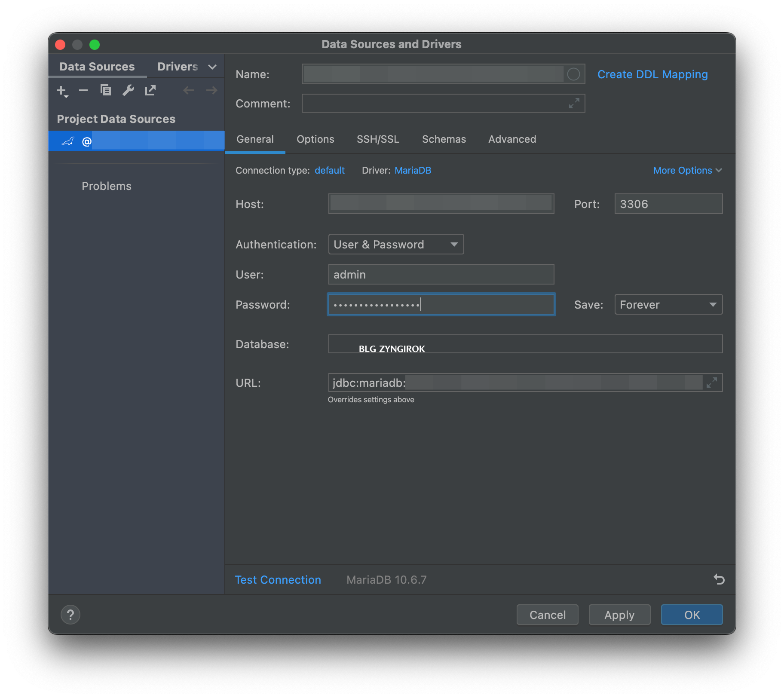Go forward with right arrow

211,90
